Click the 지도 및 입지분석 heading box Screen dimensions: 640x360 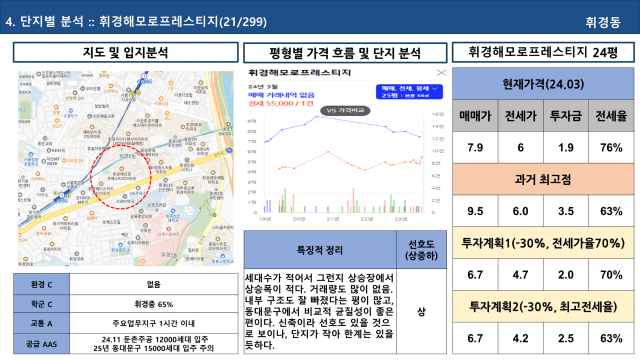126,53
